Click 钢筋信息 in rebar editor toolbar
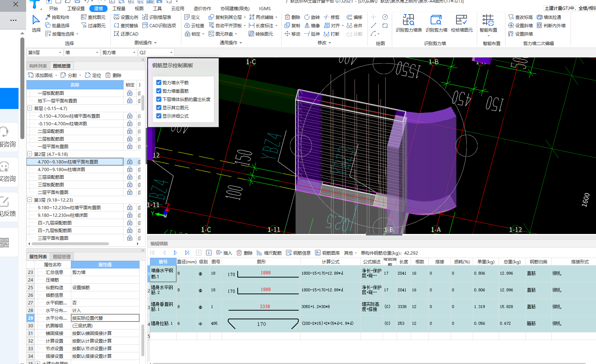The width and height of the screenshot is (596, 364). tap(298, 253)
